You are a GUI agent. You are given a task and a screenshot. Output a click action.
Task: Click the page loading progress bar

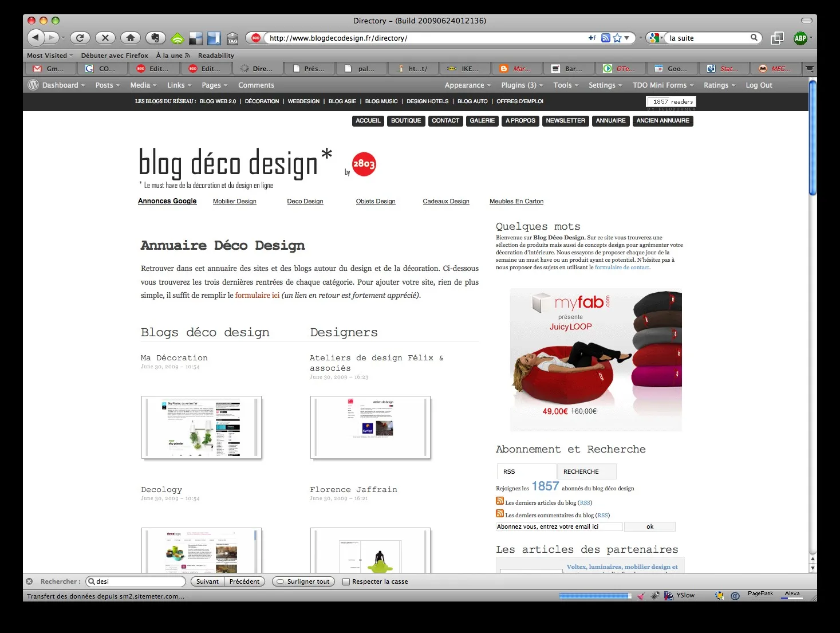[595, 596]
